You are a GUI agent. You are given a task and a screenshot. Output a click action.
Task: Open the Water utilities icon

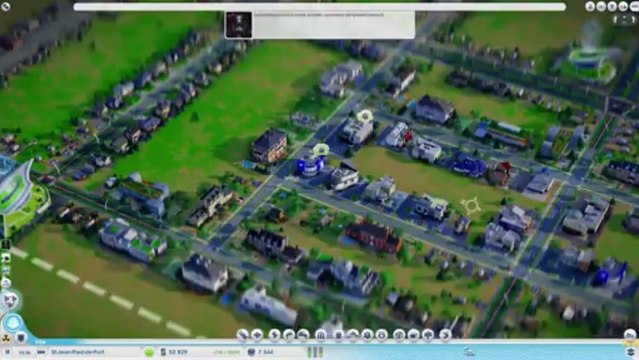point(289,335)
